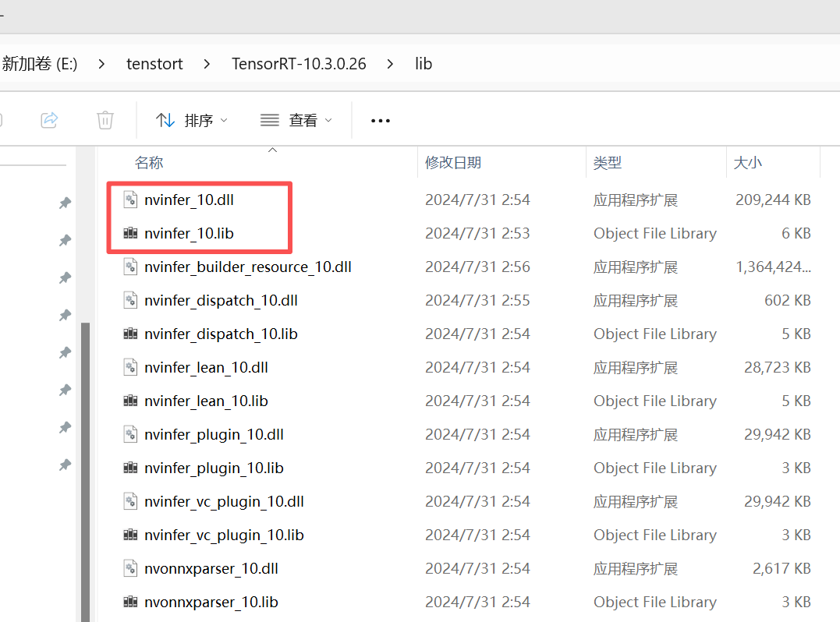Click the nvinfer_dispatch_10.lib file icon
This screenshot has width=840, height=622.
point(130,334)
